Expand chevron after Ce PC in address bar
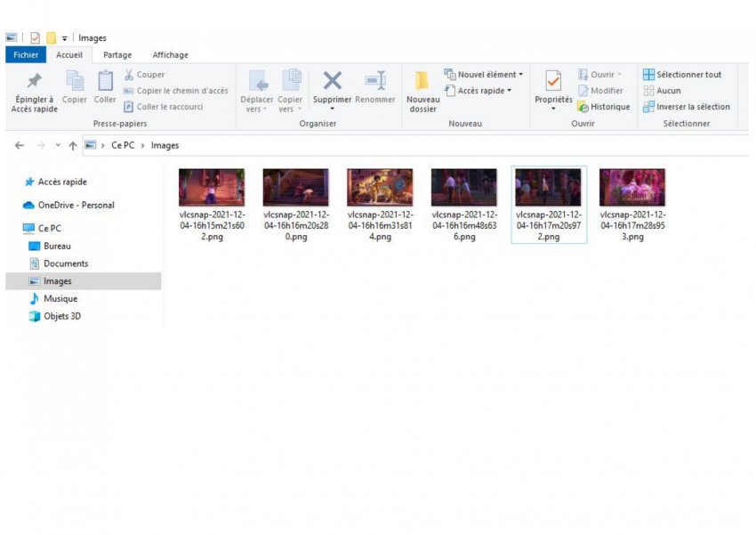Image resolution: width=756 pixels, height=535 pixels. click(x=142, y=146)
